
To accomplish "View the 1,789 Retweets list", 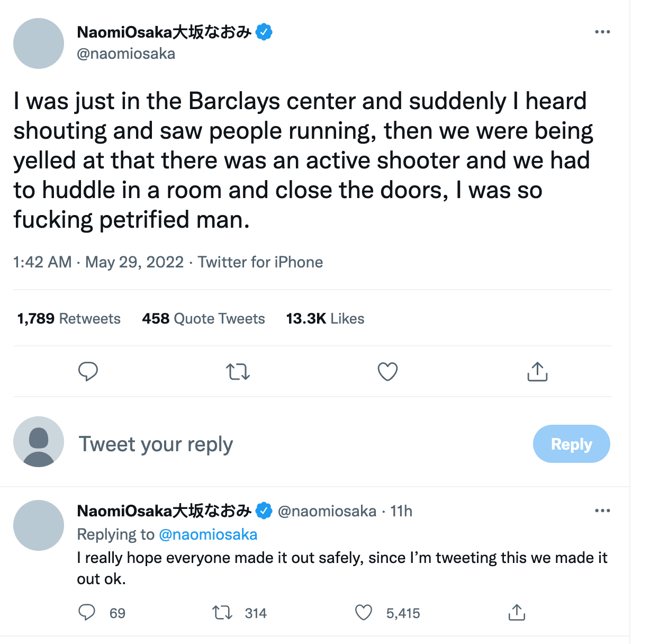I will pos(69,319).
